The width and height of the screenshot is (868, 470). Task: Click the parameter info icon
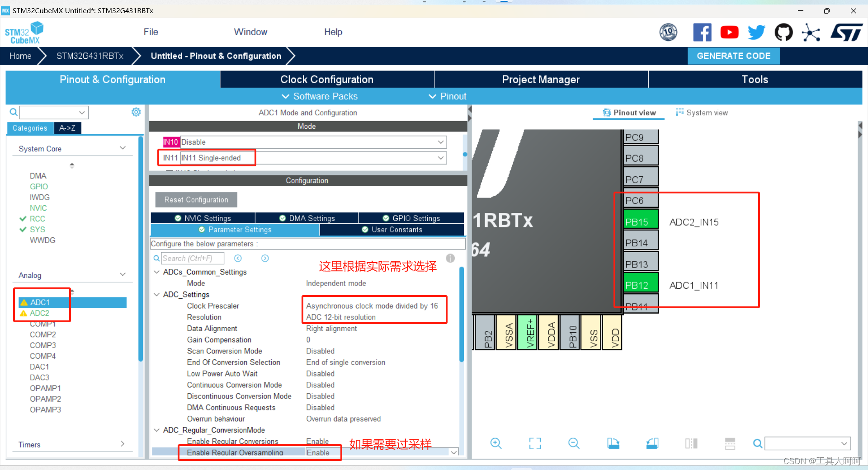pyautogui.click(x=450, y=258)
